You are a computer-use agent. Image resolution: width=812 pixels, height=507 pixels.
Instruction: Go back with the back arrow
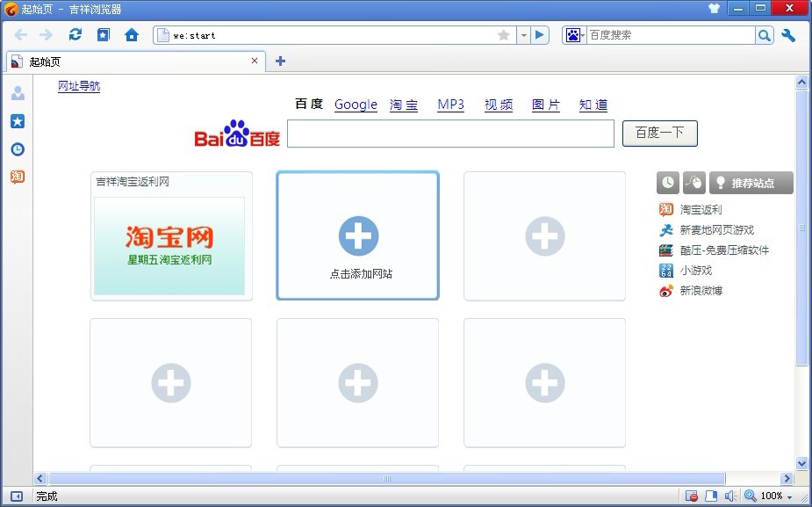click(x=21, y=35)
